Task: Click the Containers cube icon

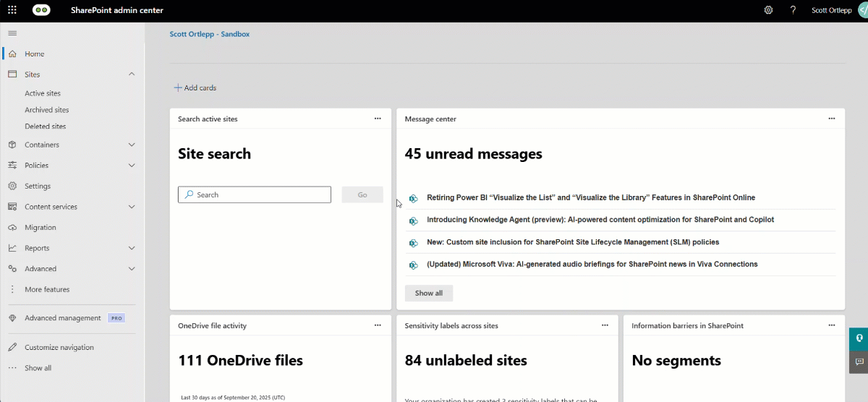Action: 12,145
